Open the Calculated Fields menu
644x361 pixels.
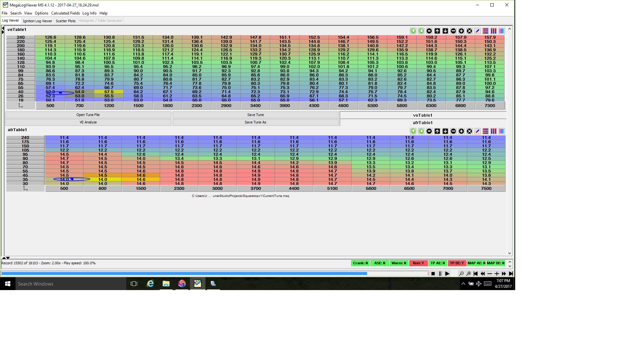pos(65,13)
